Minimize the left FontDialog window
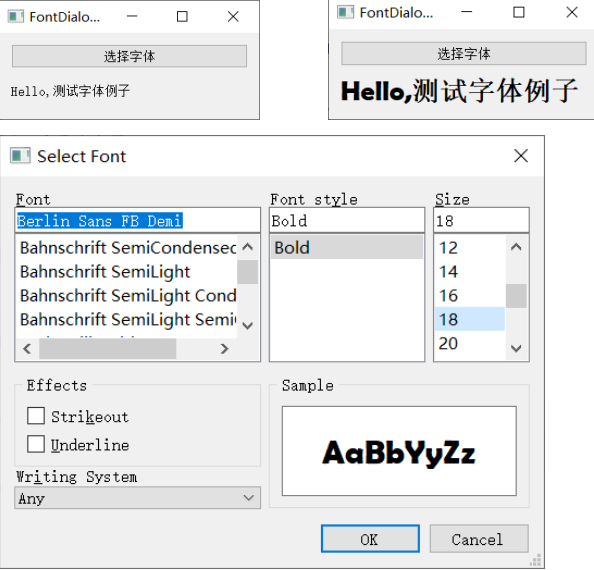Image resolution: width=594 pixels, height=570 pixels. (132, 16)
